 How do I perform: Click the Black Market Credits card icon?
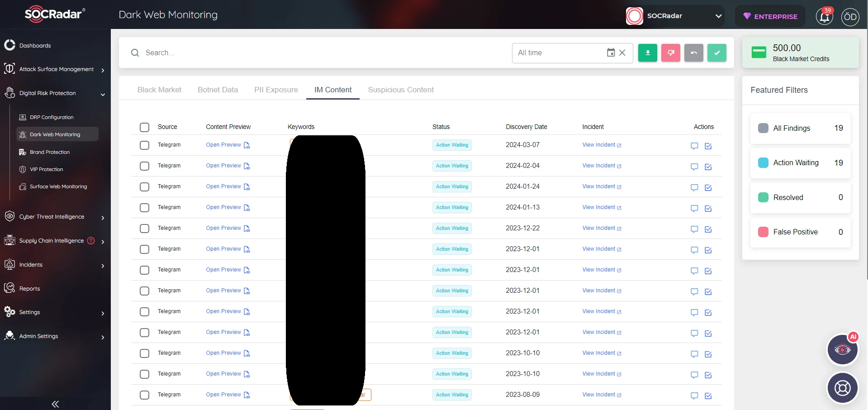759,52
